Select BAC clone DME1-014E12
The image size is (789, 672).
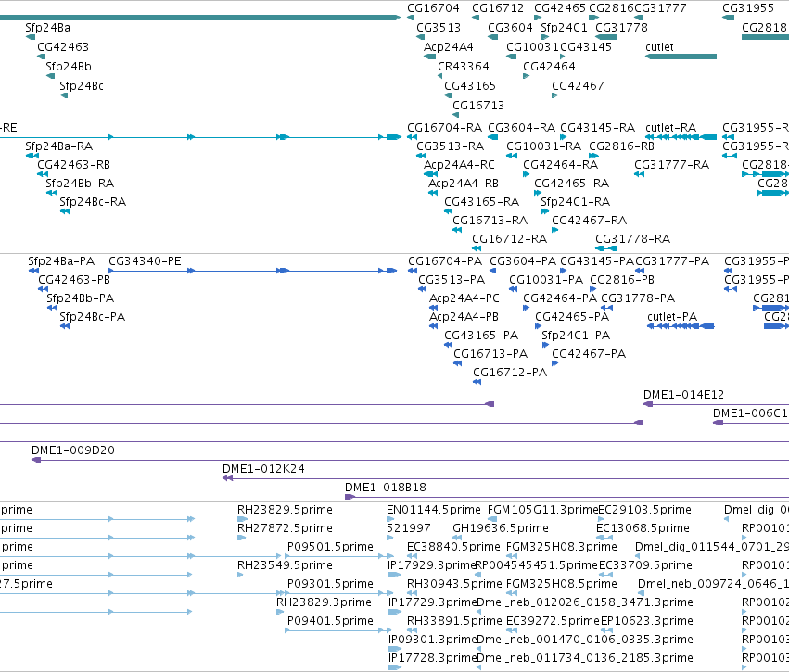point(683,395)
